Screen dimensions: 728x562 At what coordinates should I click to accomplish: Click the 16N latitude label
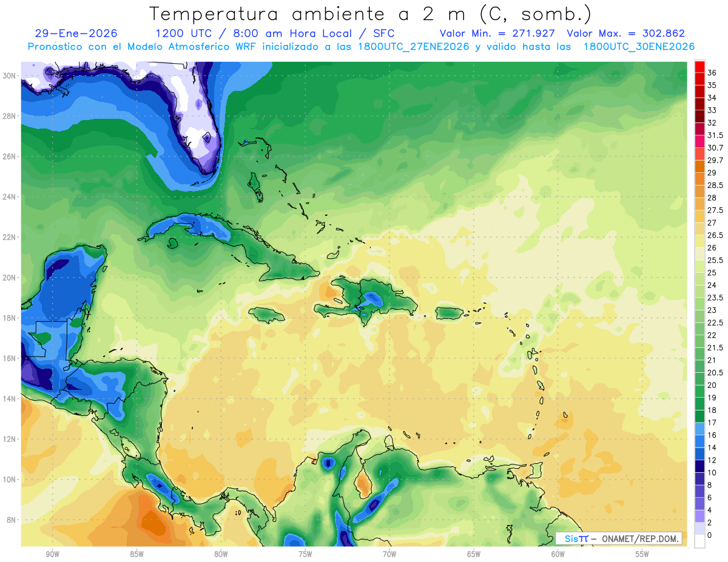click(9, 358)
